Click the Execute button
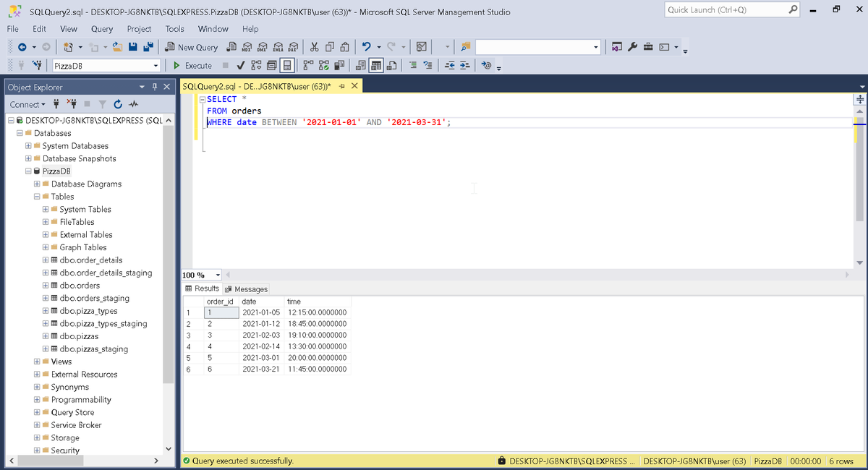The width and height of the screenshot is (868, 470). point(193,66)
